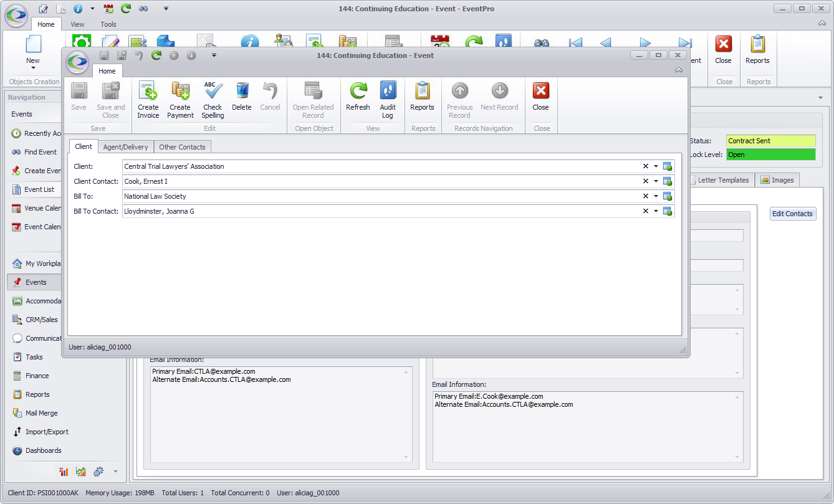The width and height of the screenshot is (834, 504).
Task: Expand the Client dropdown arrow
Action: point(656,166)
